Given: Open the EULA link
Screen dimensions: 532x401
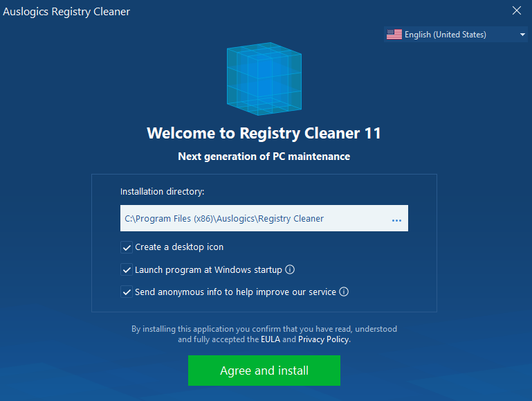Looking at the screenshot, I should (x=270, y=339).
